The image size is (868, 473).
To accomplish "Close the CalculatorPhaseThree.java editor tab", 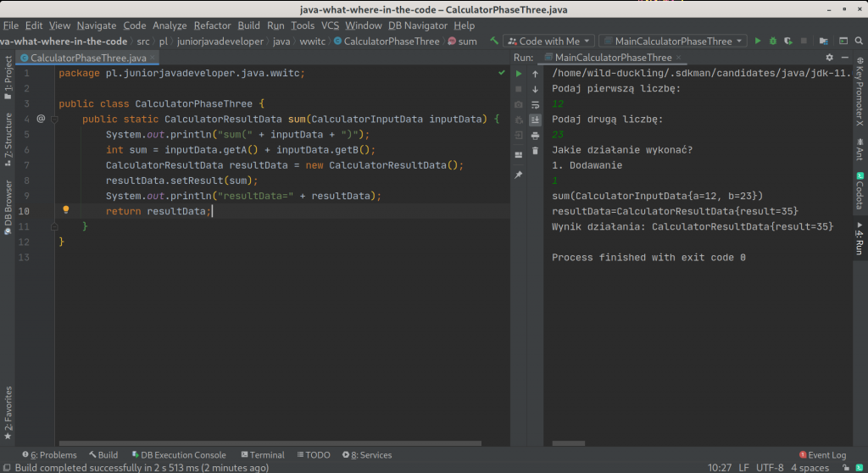I will point(153,58).
